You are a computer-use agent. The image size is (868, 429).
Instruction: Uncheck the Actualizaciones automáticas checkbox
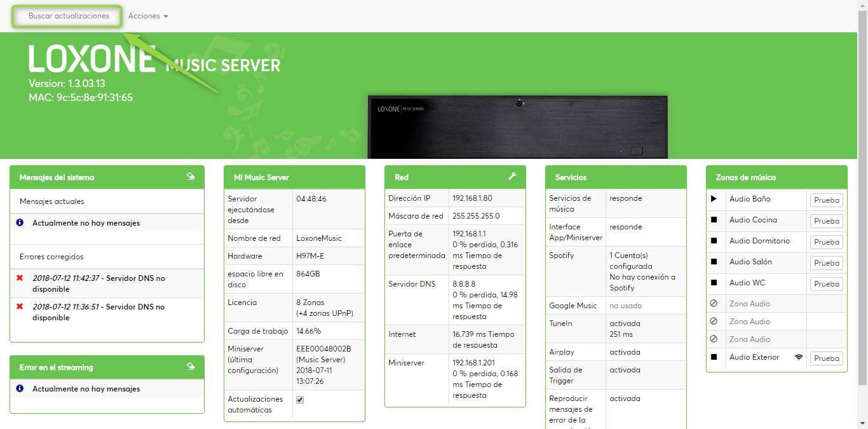(x=300, y=400)
